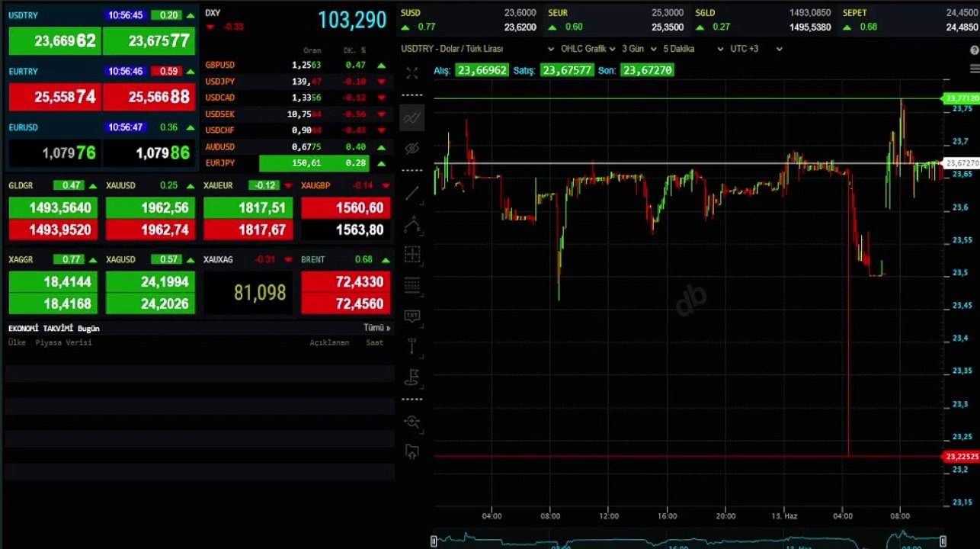Select the Fibonacci lines tool icon
This screenshot has height=549, width=980.
(x=412, y=286)
